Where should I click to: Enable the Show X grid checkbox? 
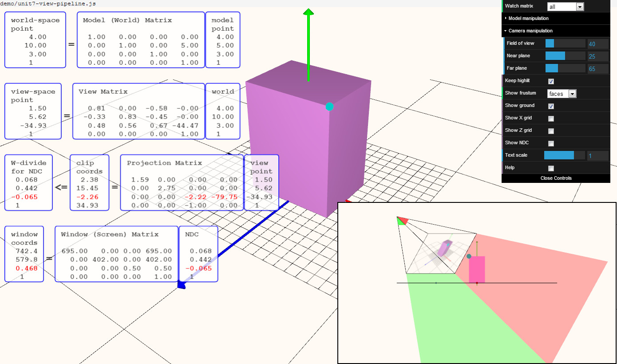point(551,119)
